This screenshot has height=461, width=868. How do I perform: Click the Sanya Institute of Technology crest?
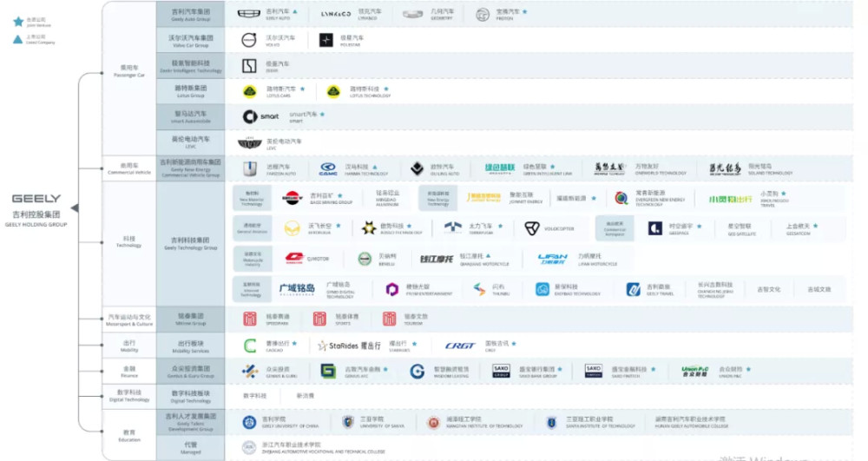(x=551, y=423)
